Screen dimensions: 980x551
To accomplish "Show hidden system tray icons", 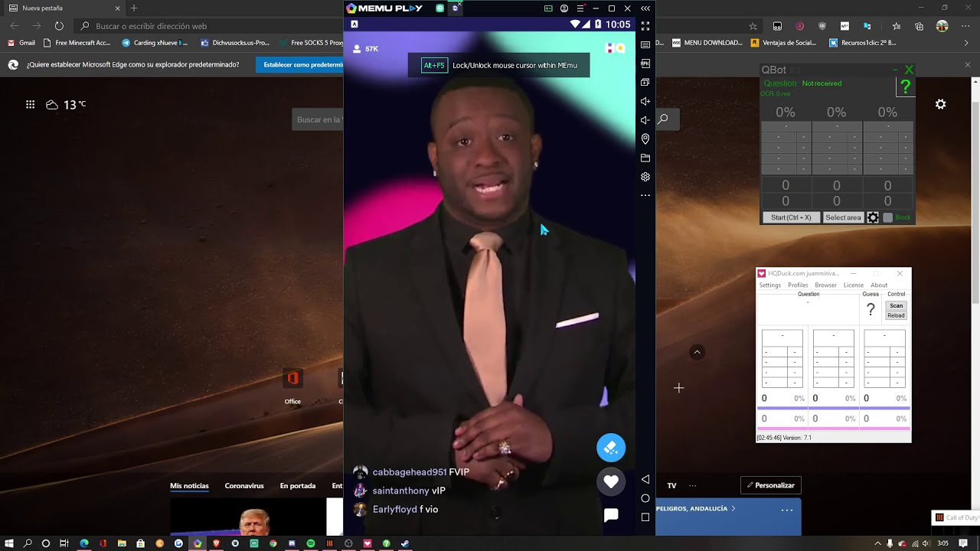I will (x=877, y=543).
